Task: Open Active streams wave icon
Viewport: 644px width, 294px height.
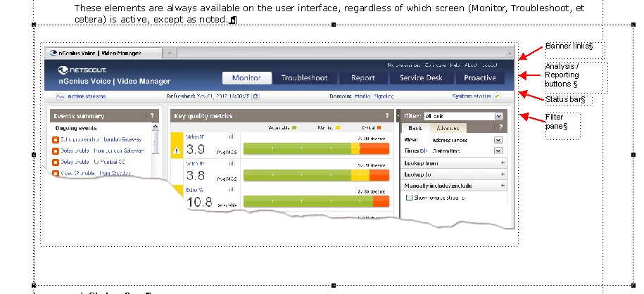Action: [61, 96]
